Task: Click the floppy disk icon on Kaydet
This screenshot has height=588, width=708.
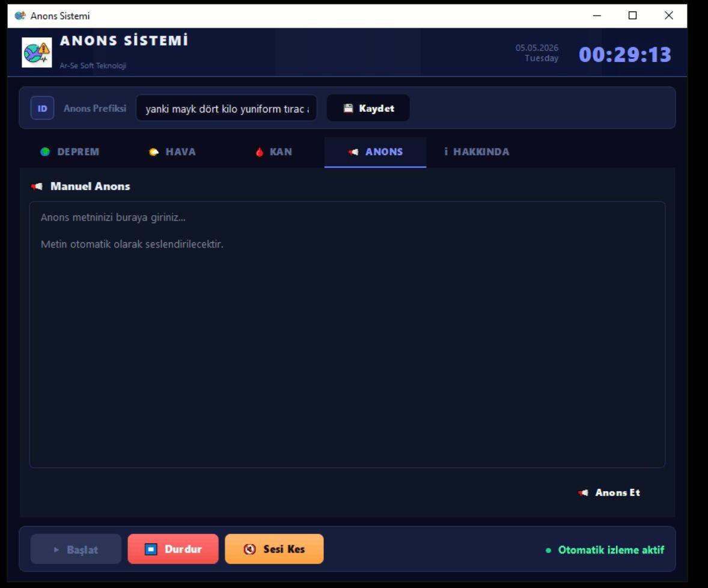Action: pos(348,108)
